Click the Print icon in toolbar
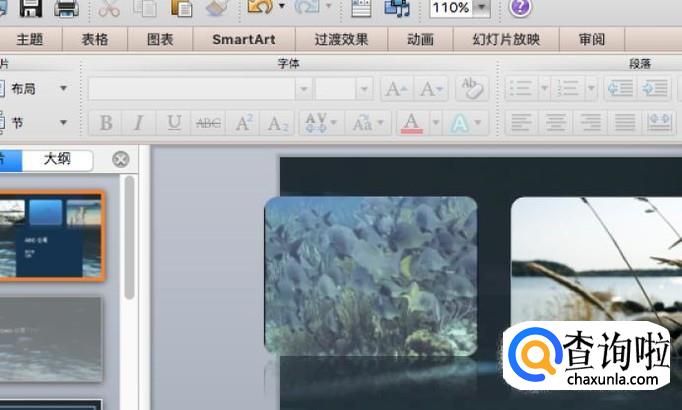The width and height of the screenshot is (682, 410). click(66, 9)
